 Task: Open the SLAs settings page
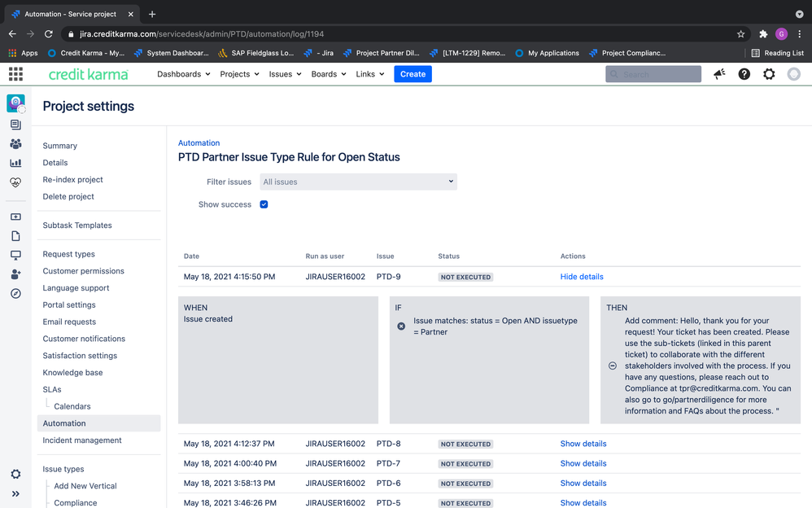tap(52, 389)
